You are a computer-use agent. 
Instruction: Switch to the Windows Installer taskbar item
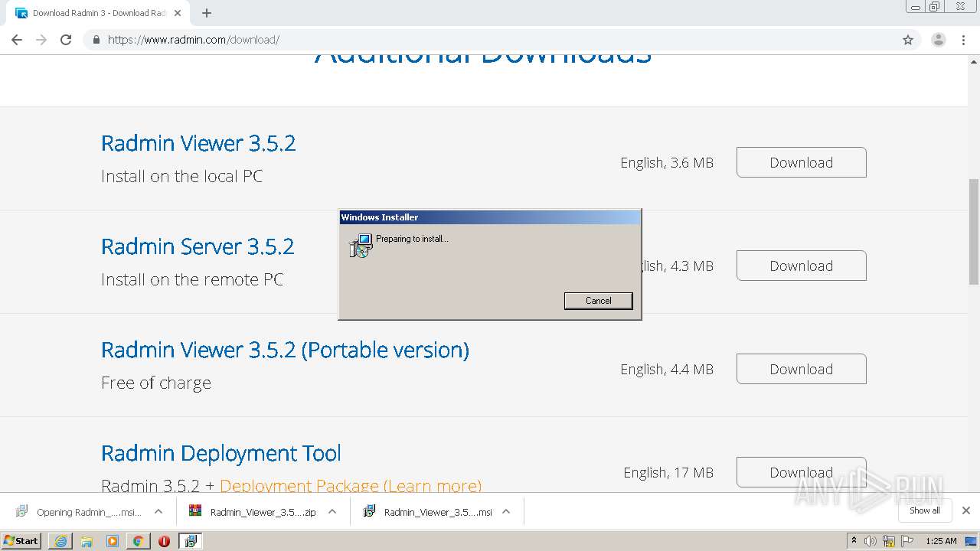click(190, 541)
